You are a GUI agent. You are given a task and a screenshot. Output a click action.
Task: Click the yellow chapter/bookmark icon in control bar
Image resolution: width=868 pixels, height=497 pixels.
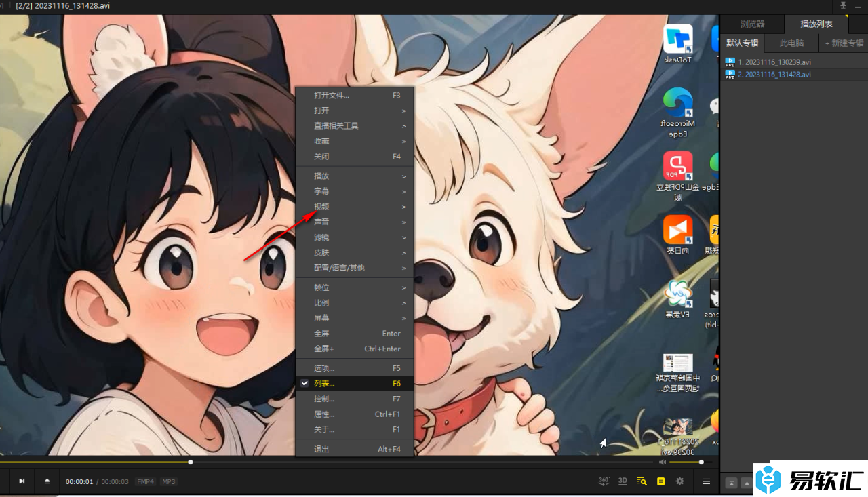click(x=661, y=481)
